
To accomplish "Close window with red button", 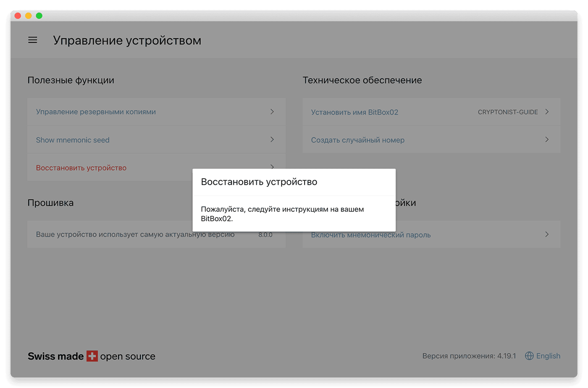I will pos(18,16).
